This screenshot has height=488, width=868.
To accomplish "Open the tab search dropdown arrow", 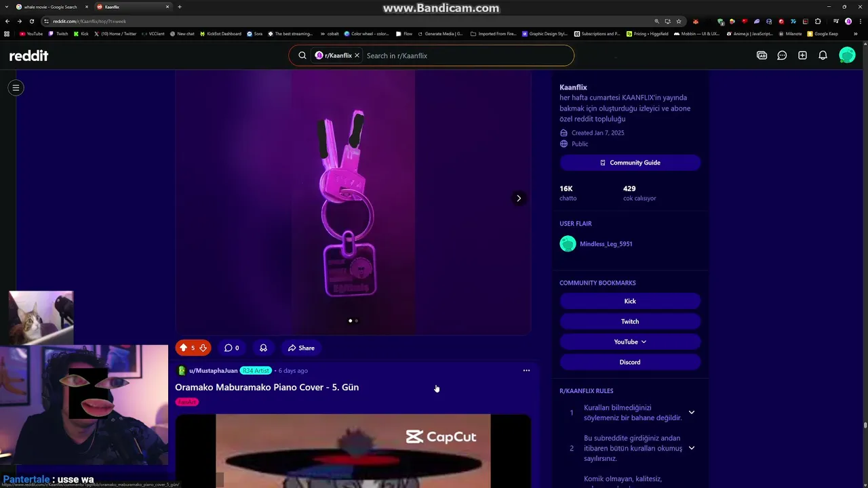I will pyautogui.click(x=7, y=7).
